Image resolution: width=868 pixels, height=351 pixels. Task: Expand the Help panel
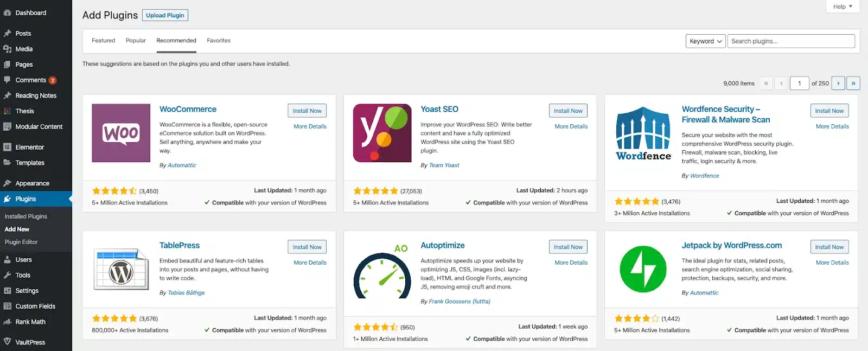click(842, 7)
